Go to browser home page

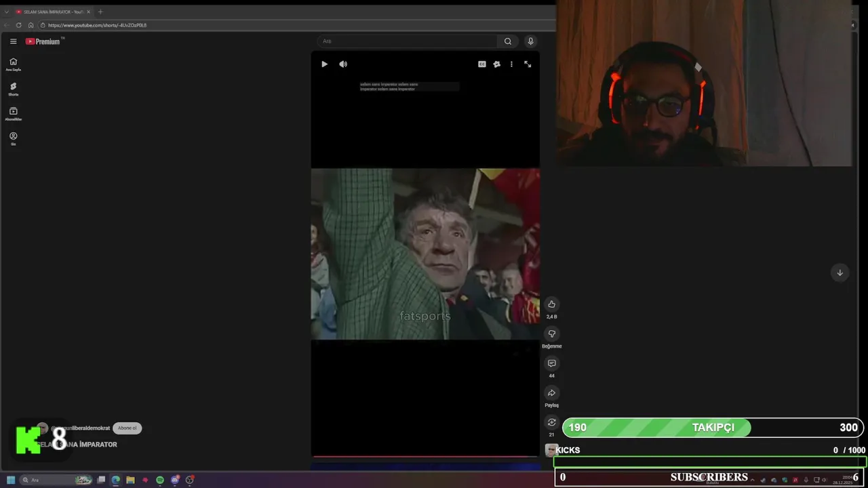31,25
